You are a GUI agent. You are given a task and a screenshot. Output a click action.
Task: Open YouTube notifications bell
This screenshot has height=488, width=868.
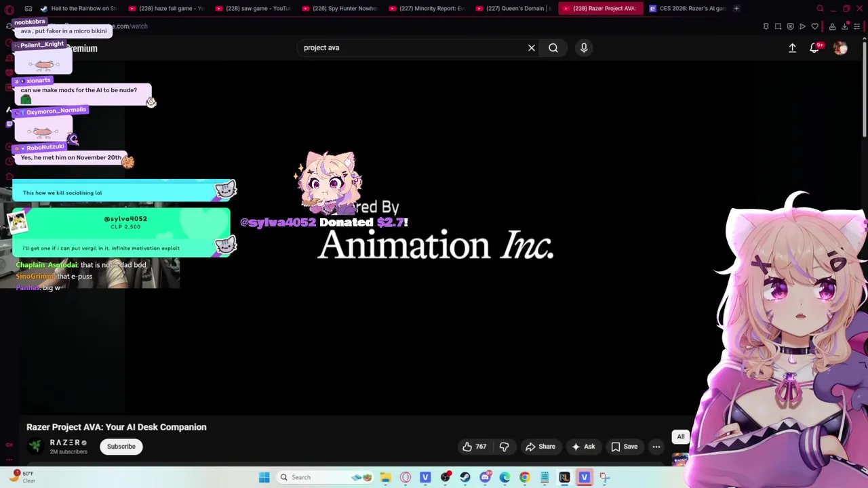click(814, 48)
